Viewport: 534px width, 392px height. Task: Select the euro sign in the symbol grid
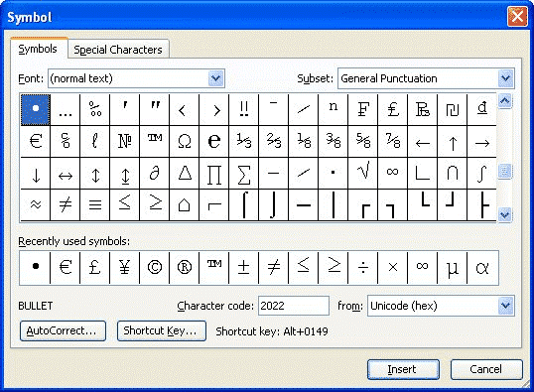coord(36,141)
